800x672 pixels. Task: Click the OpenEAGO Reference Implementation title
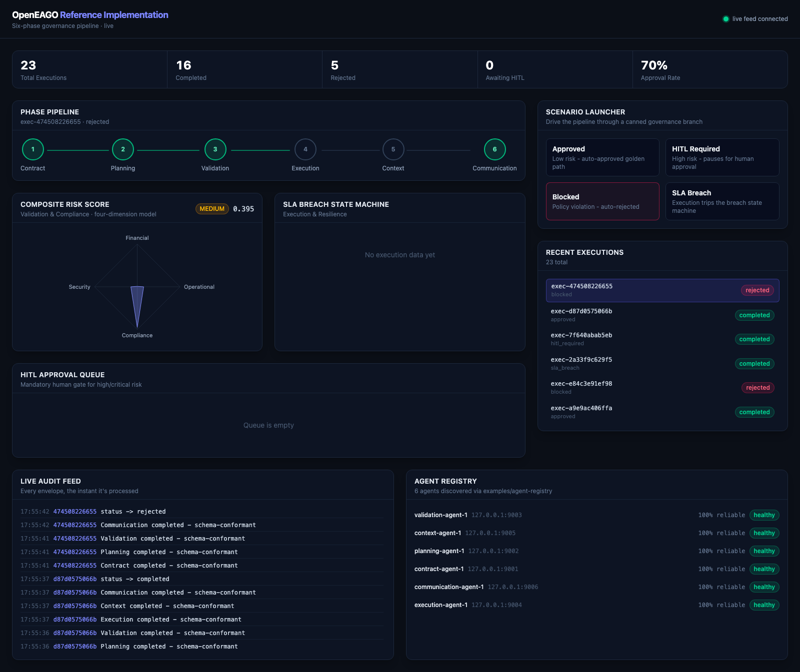point(90,15)
